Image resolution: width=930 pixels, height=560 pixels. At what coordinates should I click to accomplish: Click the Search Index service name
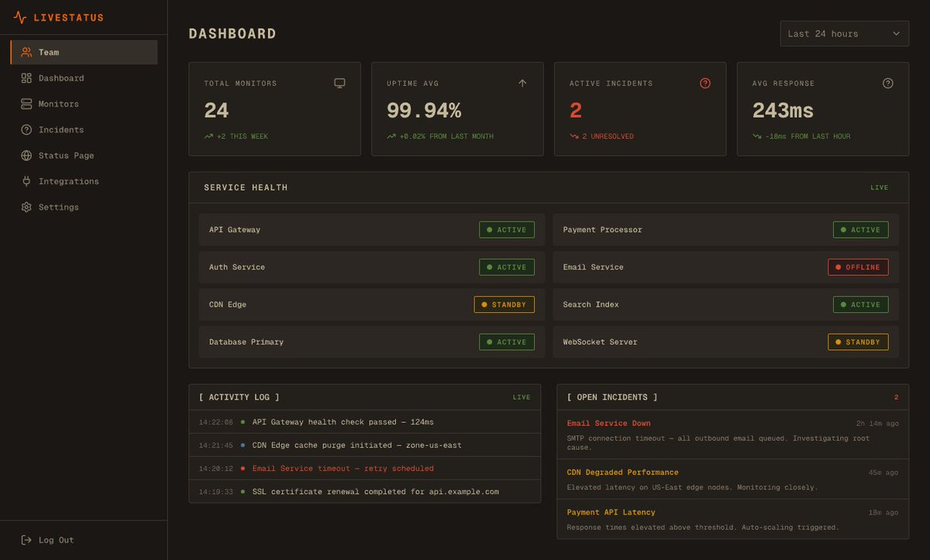coord(591,304)
